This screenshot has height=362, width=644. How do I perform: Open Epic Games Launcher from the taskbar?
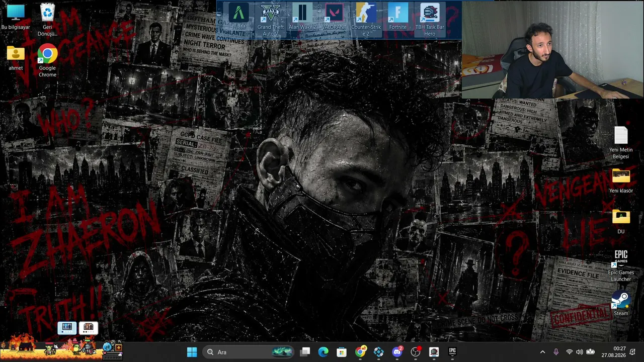452,352
